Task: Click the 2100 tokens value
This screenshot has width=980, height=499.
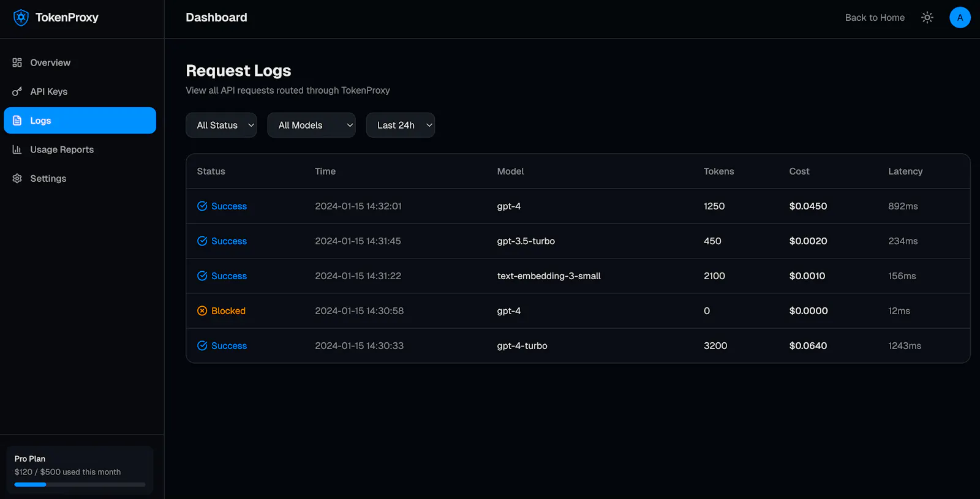Action: pyautogui.click(x=714, y=276)
